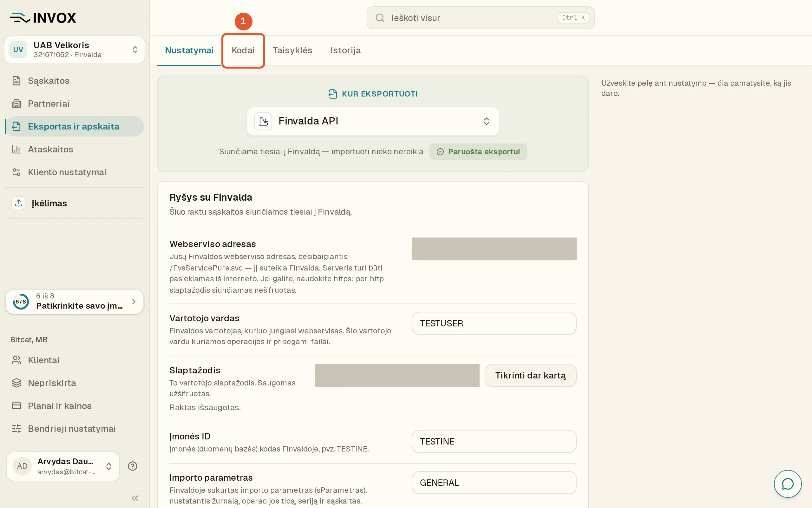Open Finvalda API export target dropdown
The width and height of the screenshot is (812, 508).
[373, 121]
